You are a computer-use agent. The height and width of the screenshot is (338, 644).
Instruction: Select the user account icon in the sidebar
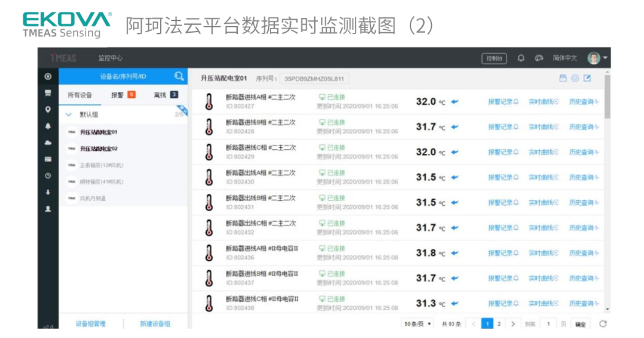point(47,209)
